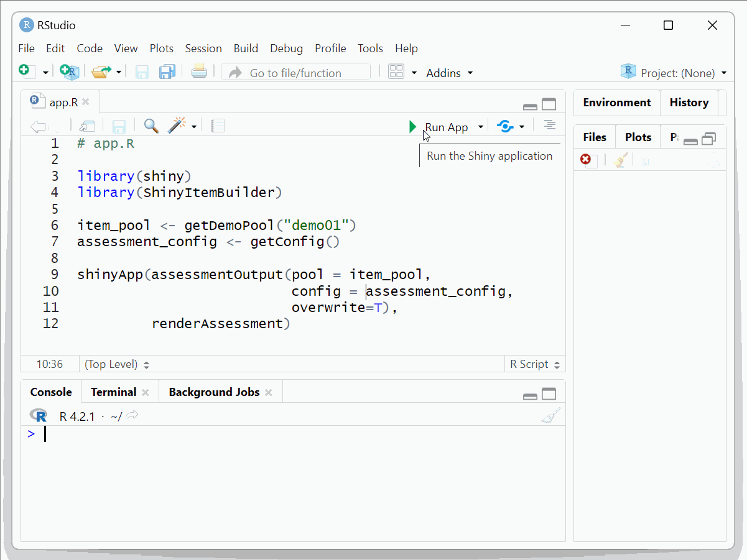Expand the code tools dropdown arrow
Image resolution: width=747 pixels, height=560 pixels.
coord(194,127)
